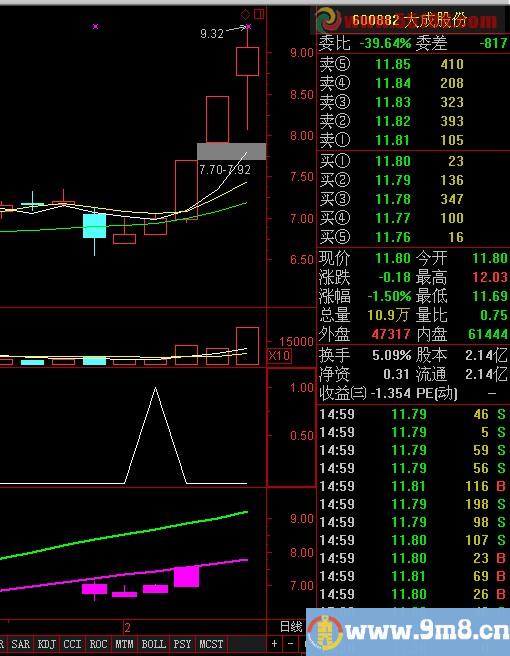Click stock title 600882 大成股份
Image resolution: width=510 pixels, height=656 pixels.
pyautogui.click(x=409, y=20)
